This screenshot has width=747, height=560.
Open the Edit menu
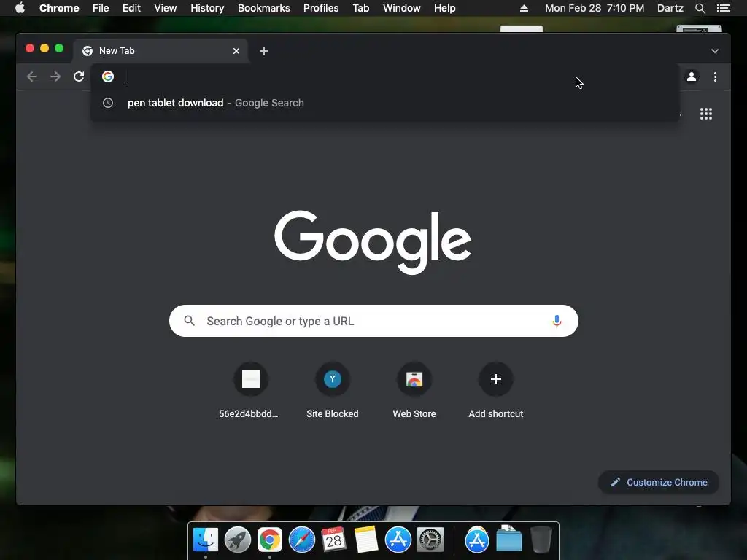tap(131, 8)
